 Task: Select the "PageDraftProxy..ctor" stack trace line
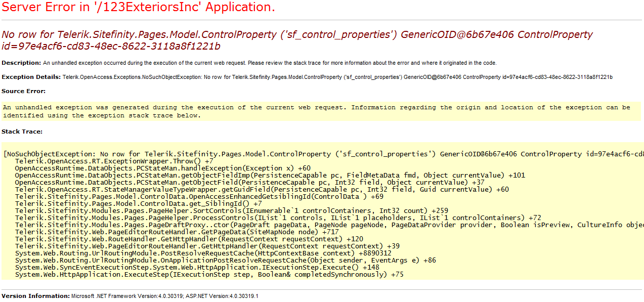click(x=329, y=225)
